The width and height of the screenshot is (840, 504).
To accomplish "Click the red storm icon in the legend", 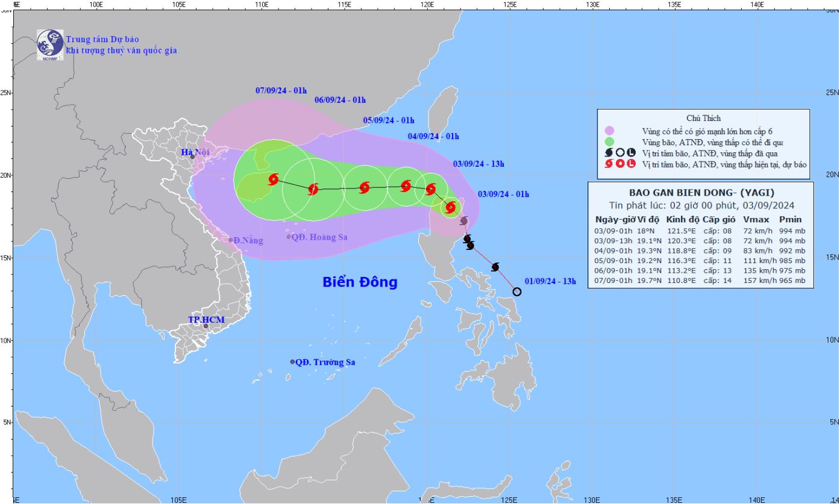I will coord(609,164).
